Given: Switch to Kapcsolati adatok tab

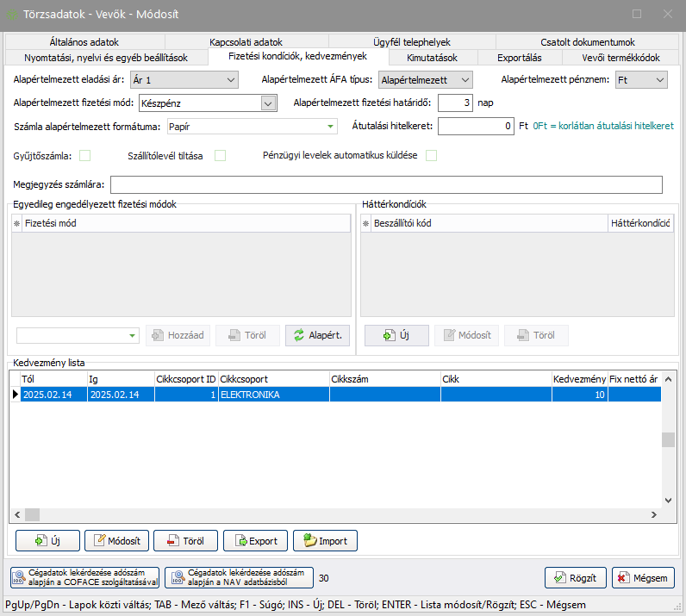Looking at the screenshot, I should pyautogui.click(x=246, y=42).
